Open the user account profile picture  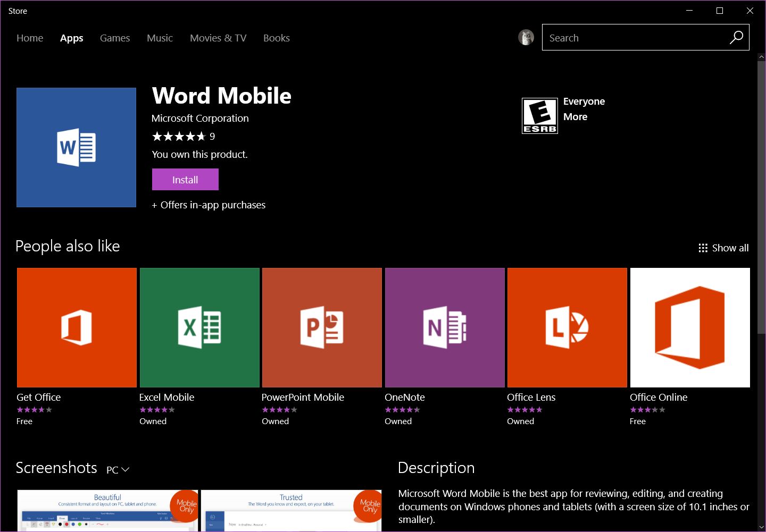(x=526, y=37)
